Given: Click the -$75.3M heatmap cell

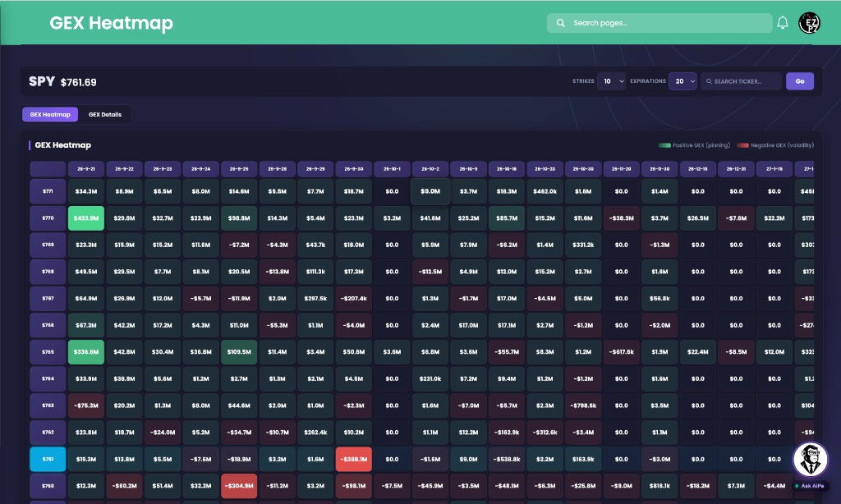Looking at the screenshot, I should [x=86, y=405].
